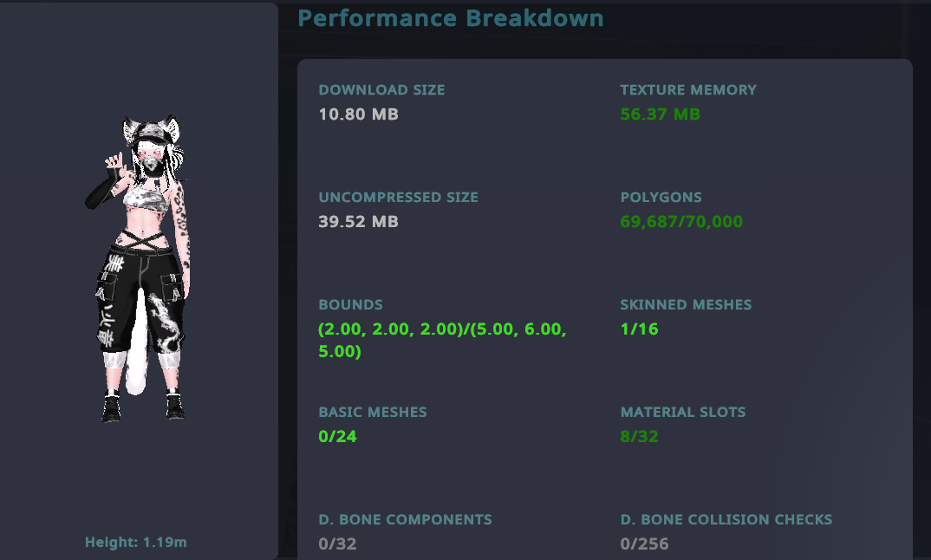Click the 0/256 bone collision checks value
The image size is (931, 560).
(x=644, y=544)
